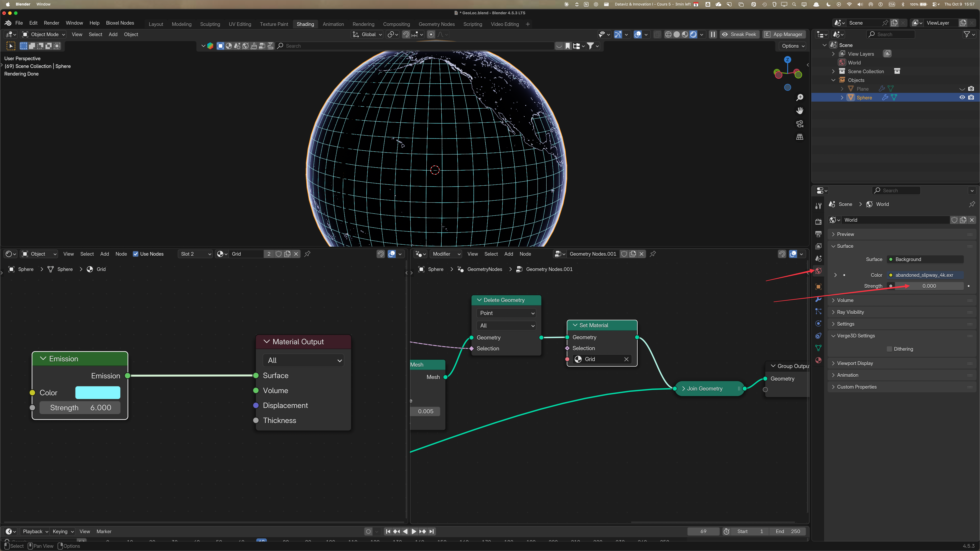Open the Render properties tab
Image resolution: width=980 pixels, height=551 pixels.
point(818,222)
